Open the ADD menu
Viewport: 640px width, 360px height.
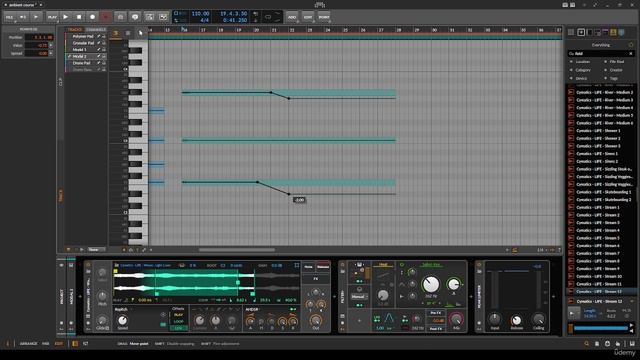tap(292, 17)
